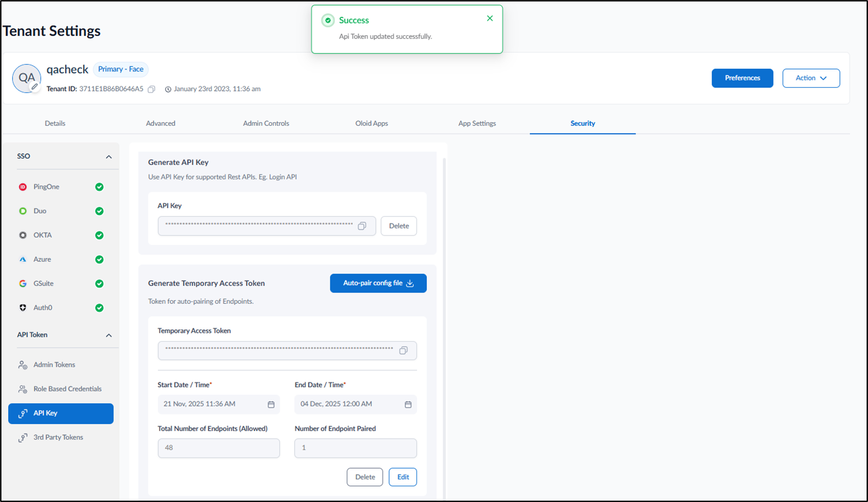Open Admin Tokens in sidebar
This screenshot has width=868, height=502.
61,365
